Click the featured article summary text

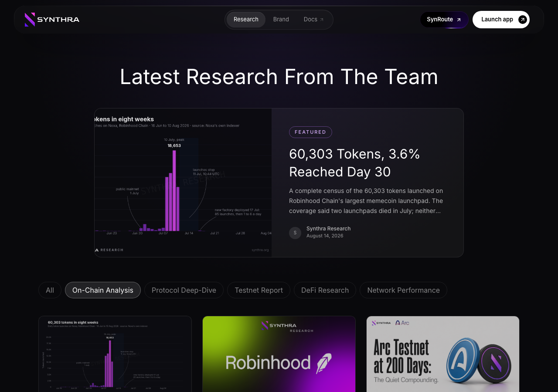pos(366,201)
